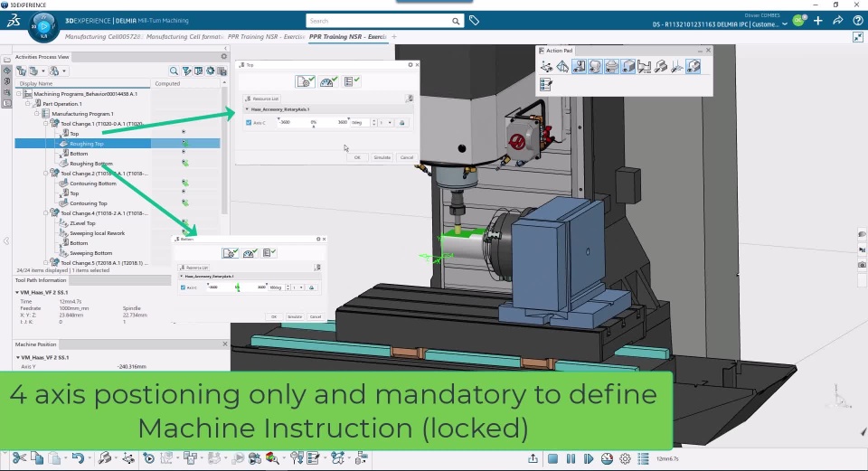Screen dimensions: 868x471
Task: Select list tab icon in Top dialog
Action: (351, 81)
